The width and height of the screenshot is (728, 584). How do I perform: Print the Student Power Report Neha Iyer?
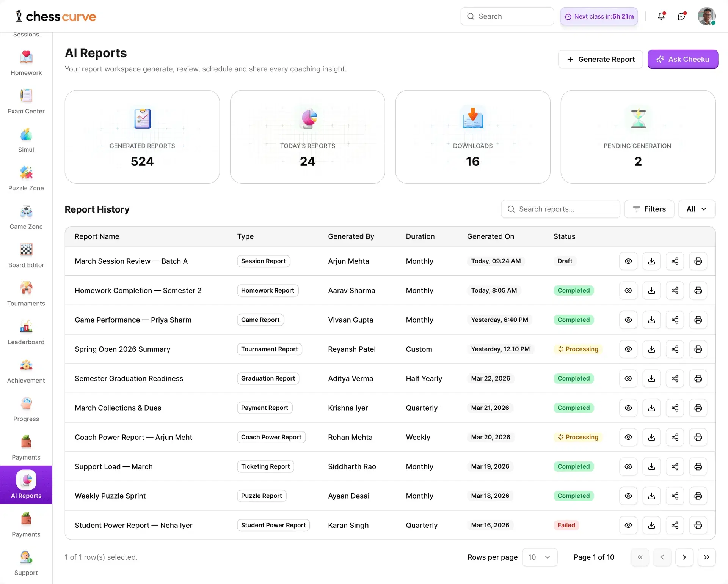698,525
